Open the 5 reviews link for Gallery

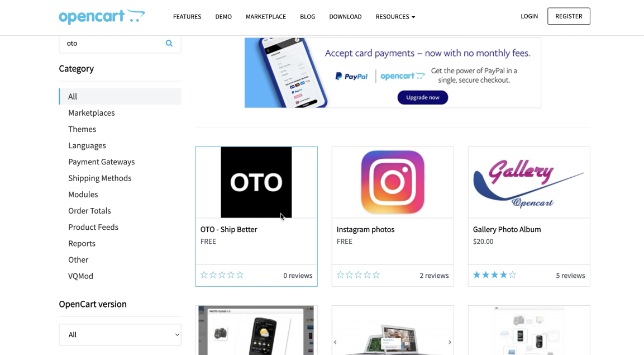click(570, 276)
